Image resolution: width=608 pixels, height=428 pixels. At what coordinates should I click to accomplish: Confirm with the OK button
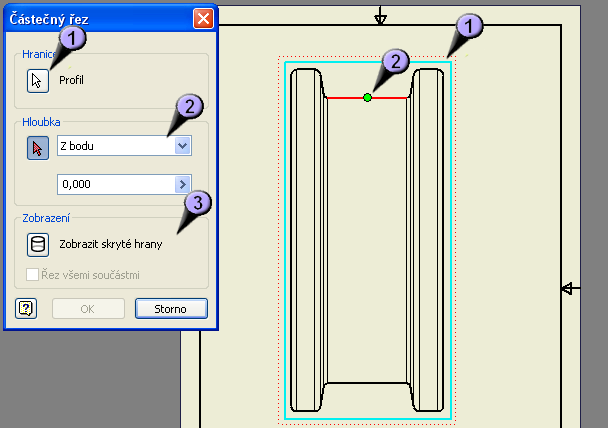point(88,308)
